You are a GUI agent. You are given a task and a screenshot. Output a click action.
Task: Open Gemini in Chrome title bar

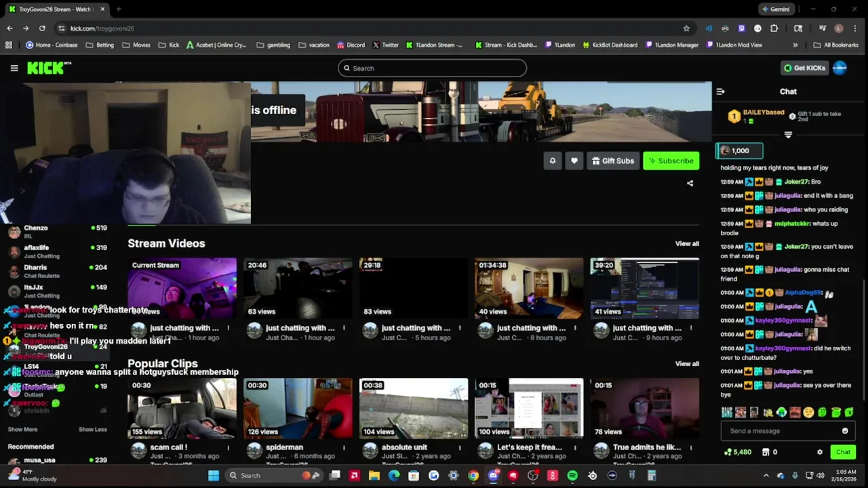coord(776,9)
